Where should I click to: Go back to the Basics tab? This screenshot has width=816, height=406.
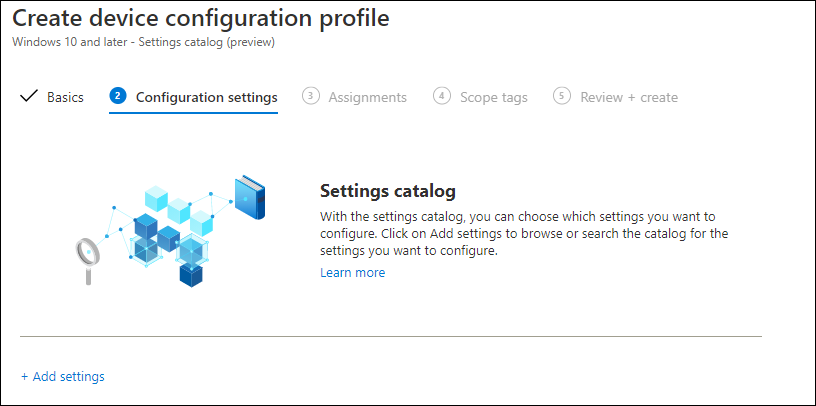click(x=65, y=97)
